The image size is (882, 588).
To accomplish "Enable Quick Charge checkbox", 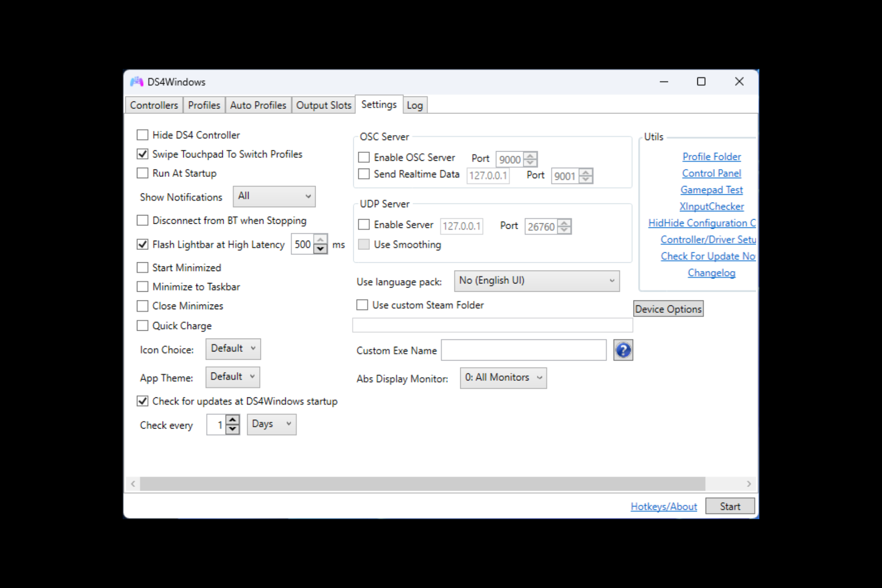I will click(142, 326).
